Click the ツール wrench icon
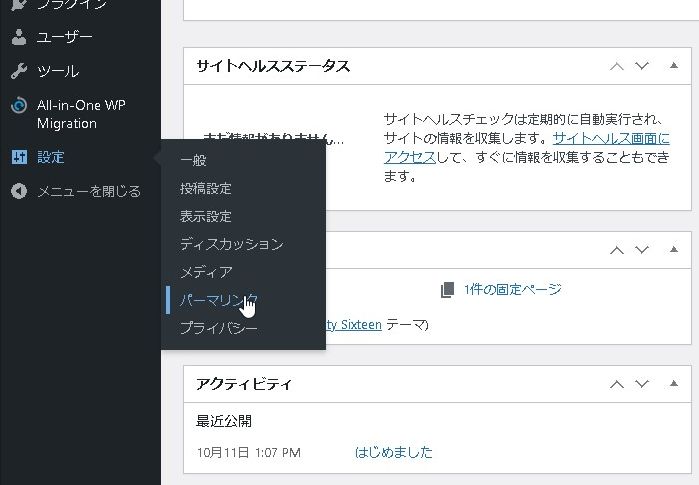 click(18, 72)
